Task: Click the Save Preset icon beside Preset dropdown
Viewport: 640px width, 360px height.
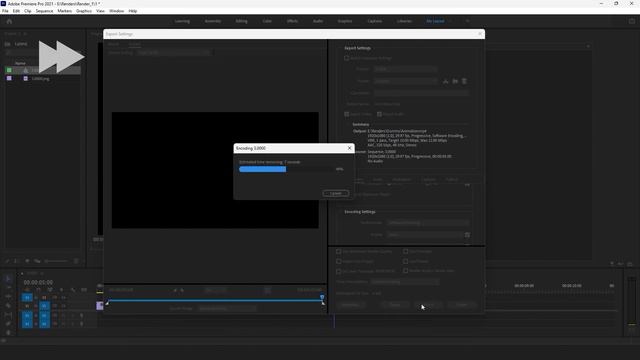Action: [x=446, y=81]
